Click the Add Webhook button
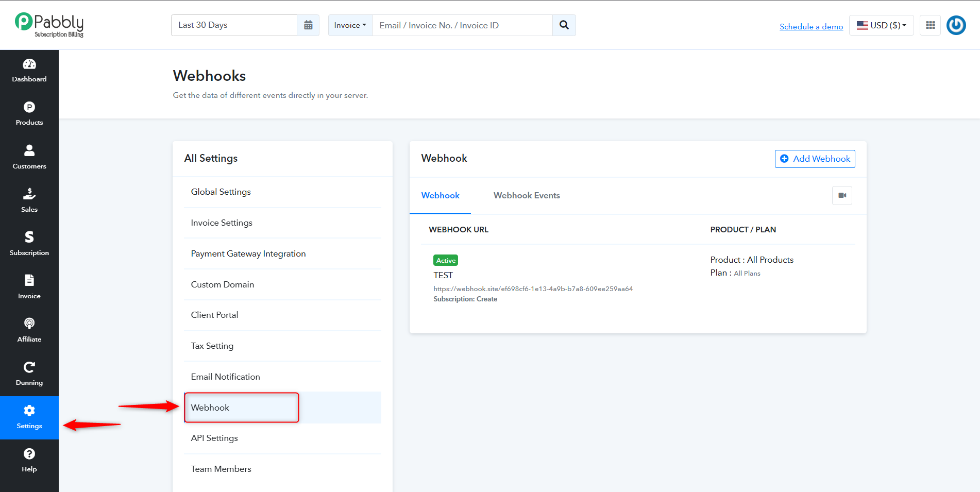Viewport: 980px width, 492px height. [x=815, y=159]
